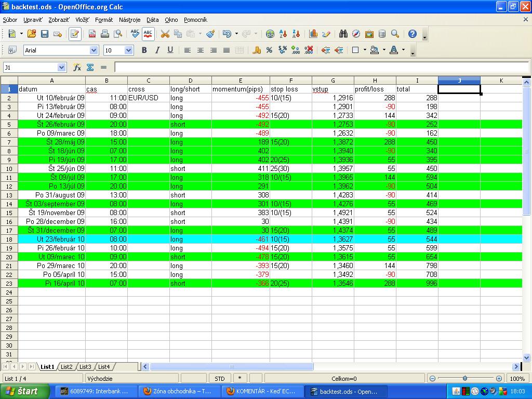The width and height of the screenshot is (532, 399).
Task: Click the Windows Štart button
Action: coord(24,391)
